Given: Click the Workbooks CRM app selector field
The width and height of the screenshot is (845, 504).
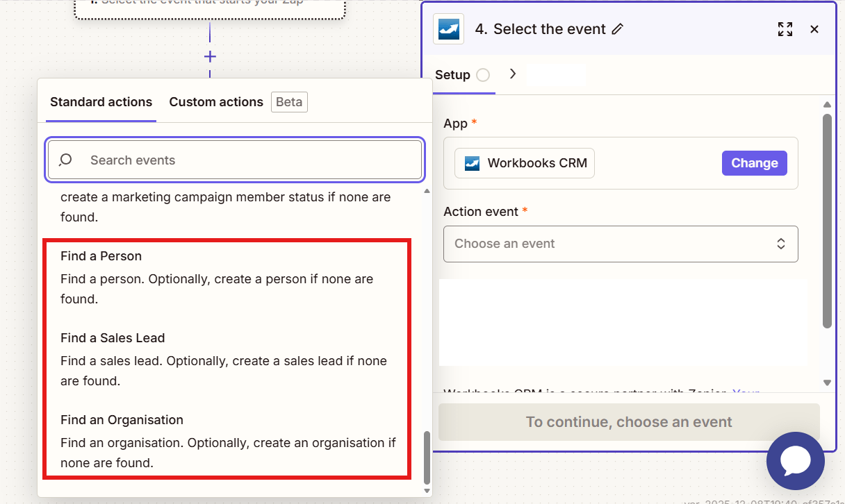Looking at the screenshot, I should pos(525,164).
